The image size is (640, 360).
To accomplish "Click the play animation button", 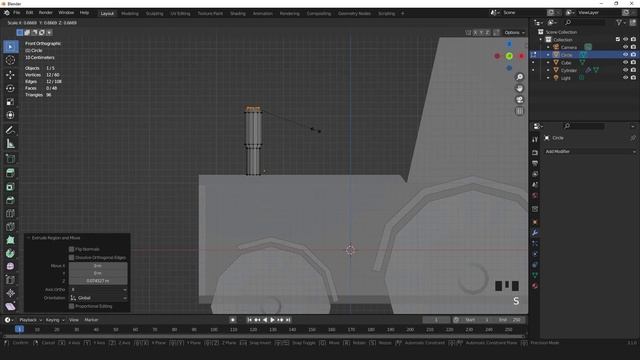I will [272, 320].
